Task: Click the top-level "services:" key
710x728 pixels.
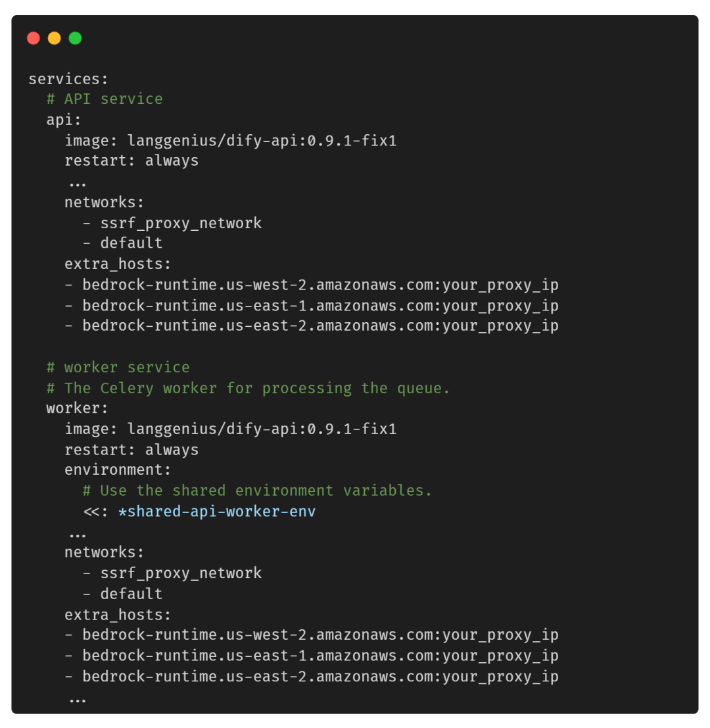Action: (x=68, y=79)
